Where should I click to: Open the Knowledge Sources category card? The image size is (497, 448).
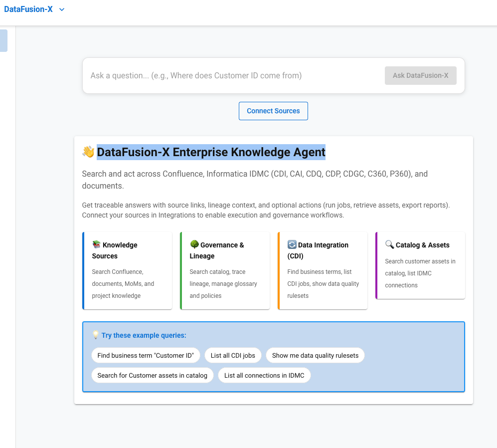click(x=127, y=270)
